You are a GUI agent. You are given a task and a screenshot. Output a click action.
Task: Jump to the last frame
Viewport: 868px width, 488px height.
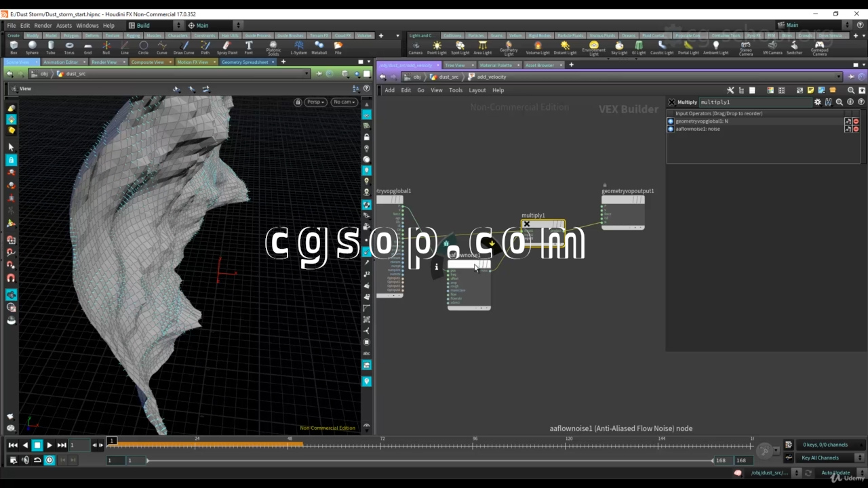(x=62, y=445)
